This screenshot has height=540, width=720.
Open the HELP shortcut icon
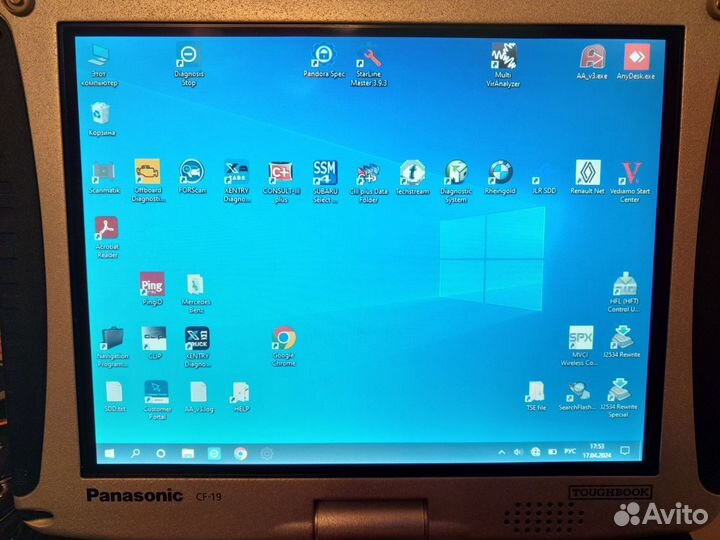click(241, 397)
